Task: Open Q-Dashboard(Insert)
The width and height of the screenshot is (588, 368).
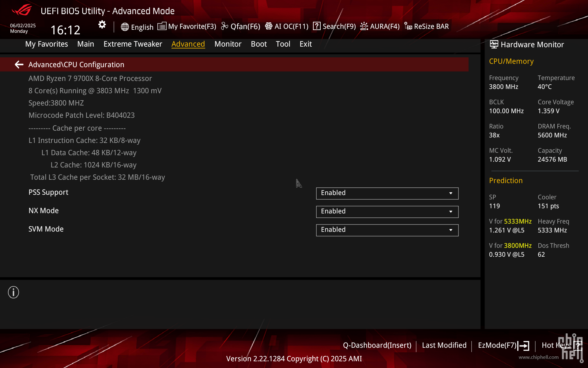Action: coord(377,345)
